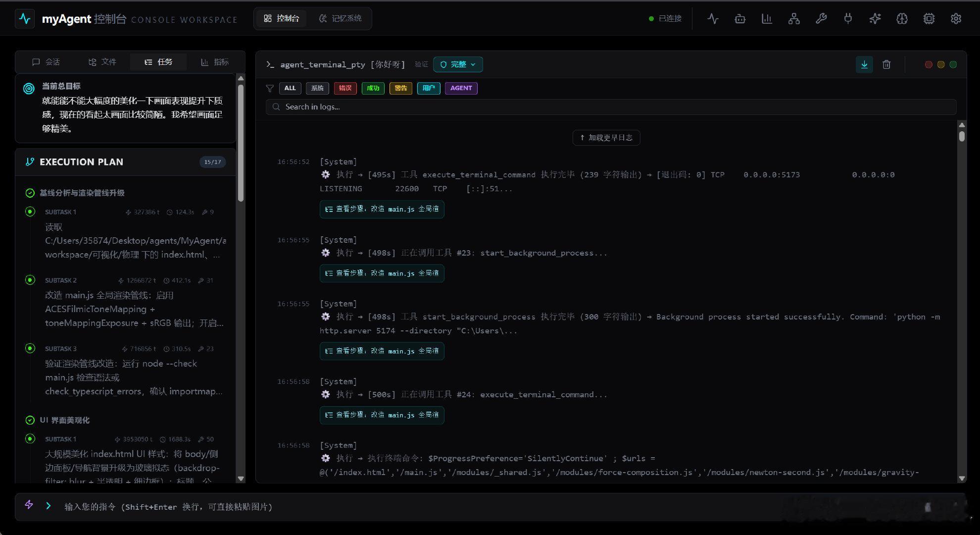Click 查看步骤 button under tool #23 log
This screenshot has width=980, height=535.
coord(382,273)
